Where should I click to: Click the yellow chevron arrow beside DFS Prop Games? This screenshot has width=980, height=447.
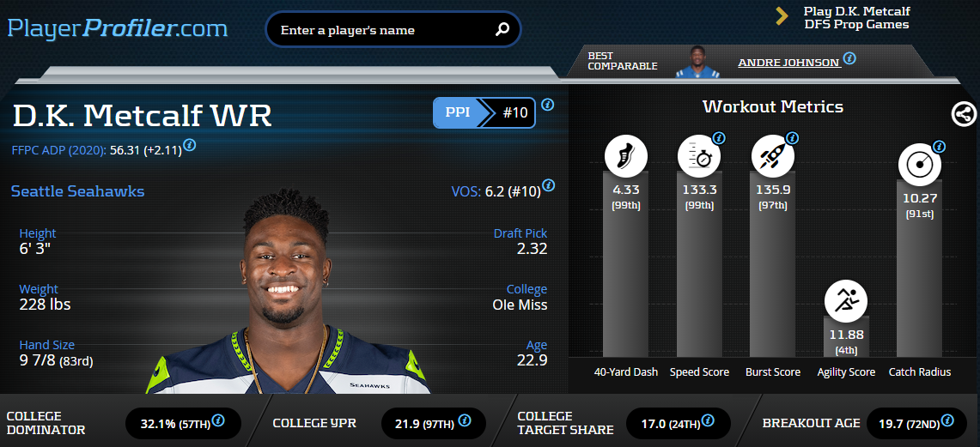(x=782, y=16)
